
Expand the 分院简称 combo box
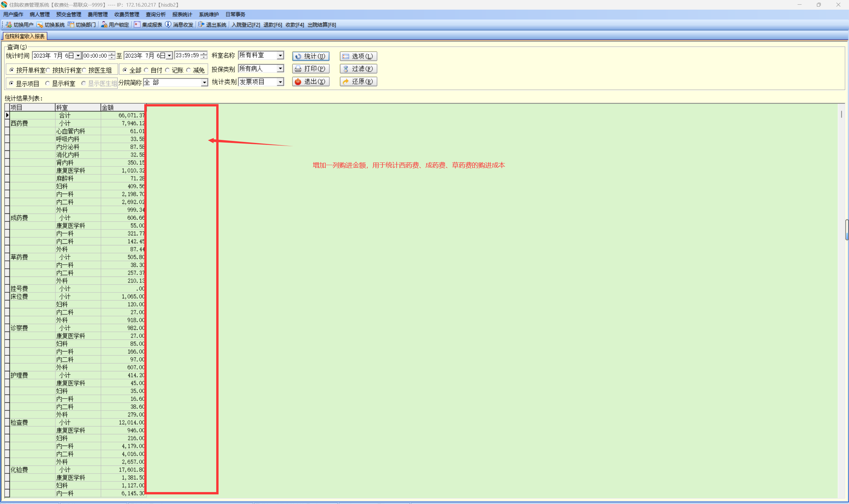tap(204, 83)
